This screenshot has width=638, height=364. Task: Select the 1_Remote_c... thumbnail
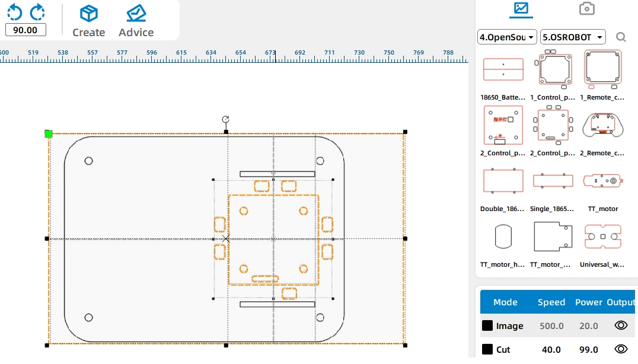coord(602,69)
